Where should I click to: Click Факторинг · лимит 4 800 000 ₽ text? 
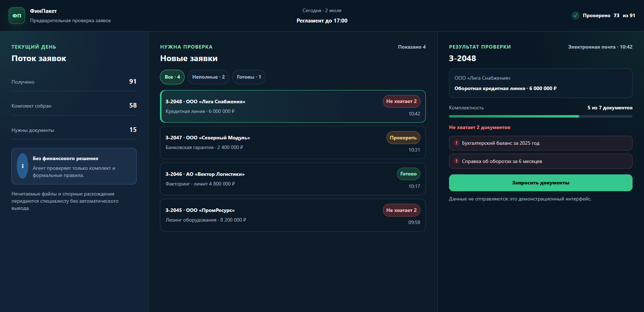click(x=200, y=184)
